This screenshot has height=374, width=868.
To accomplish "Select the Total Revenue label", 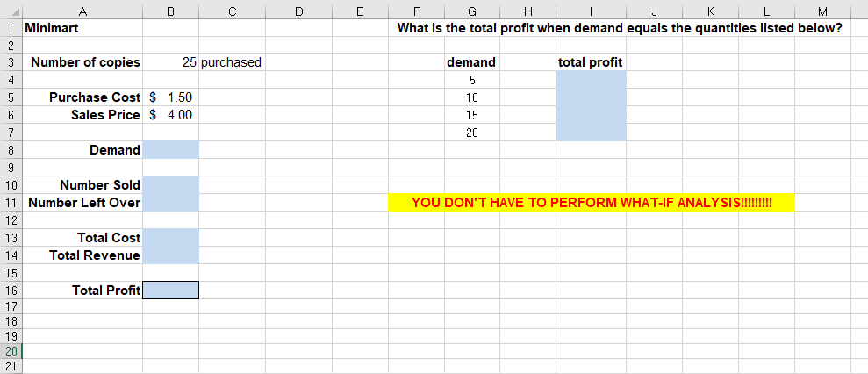I will [x=95, y=255].
